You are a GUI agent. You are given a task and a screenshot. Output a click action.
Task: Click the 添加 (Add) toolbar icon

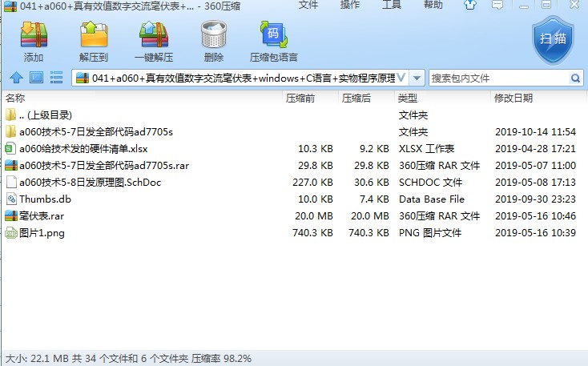(34, 35)
